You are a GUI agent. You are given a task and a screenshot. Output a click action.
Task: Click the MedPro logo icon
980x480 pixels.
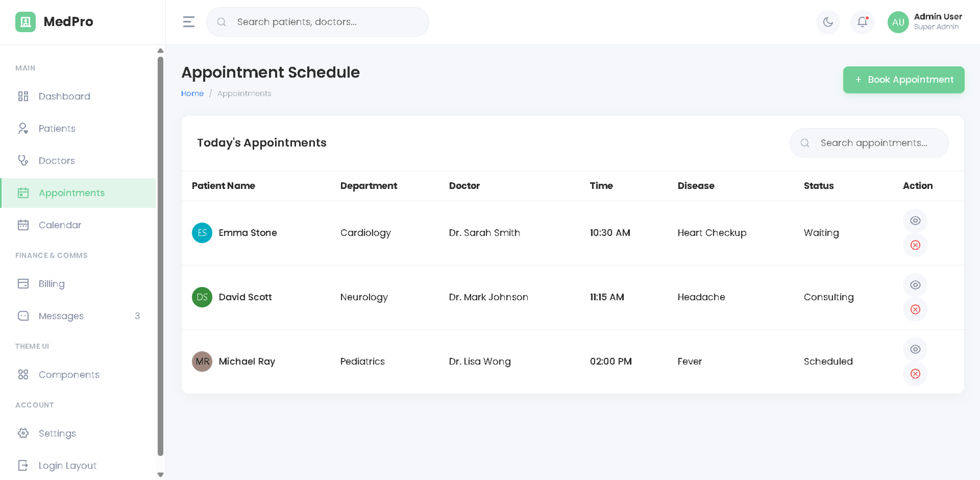25,22
